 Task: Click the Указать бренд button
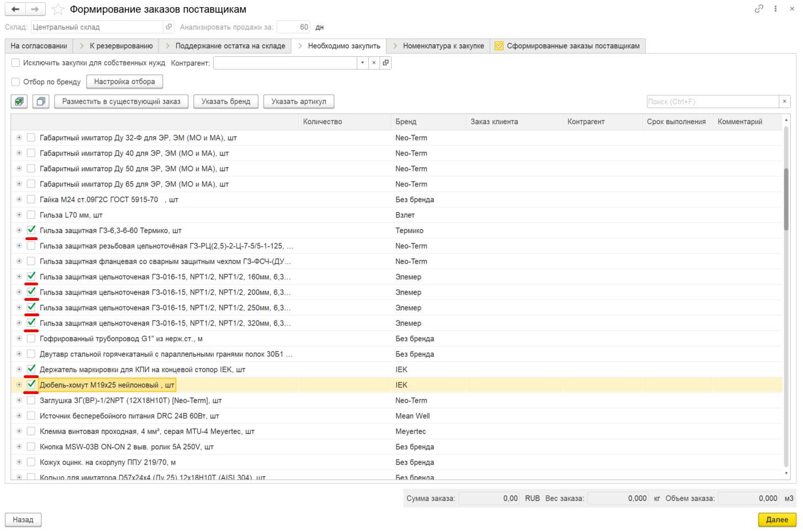click(x=226, y=102)
